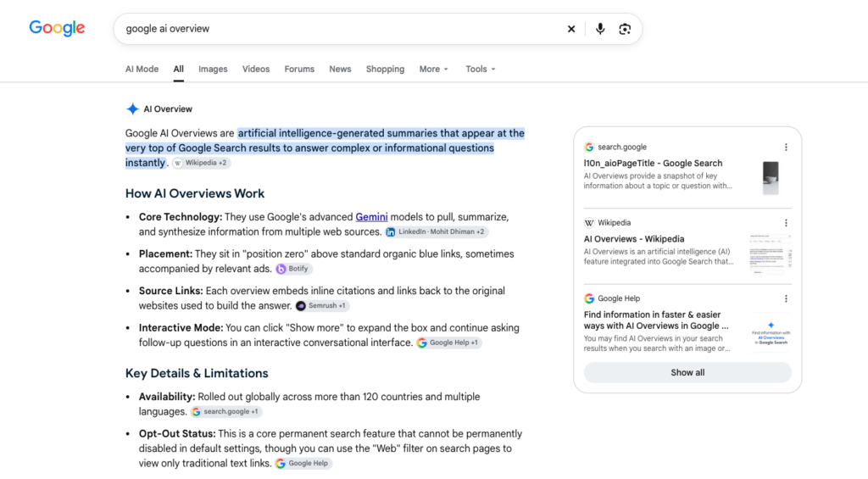This screenshot has width=868, height=479.
Task: Click the Availability: label
Action: (x=167, y=397)
